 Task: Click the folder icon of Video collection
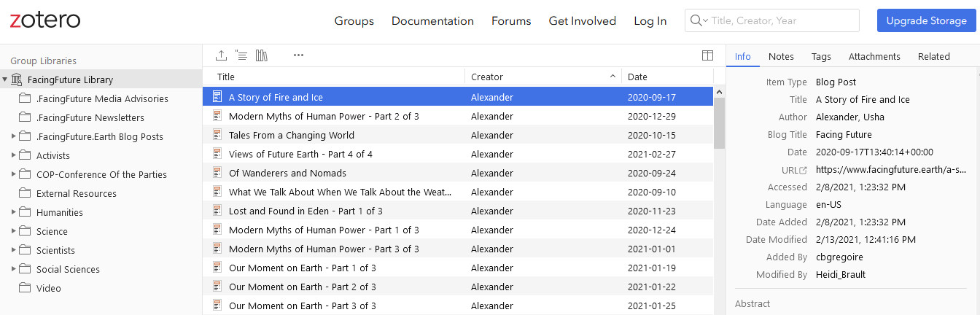tap(25, 288)
